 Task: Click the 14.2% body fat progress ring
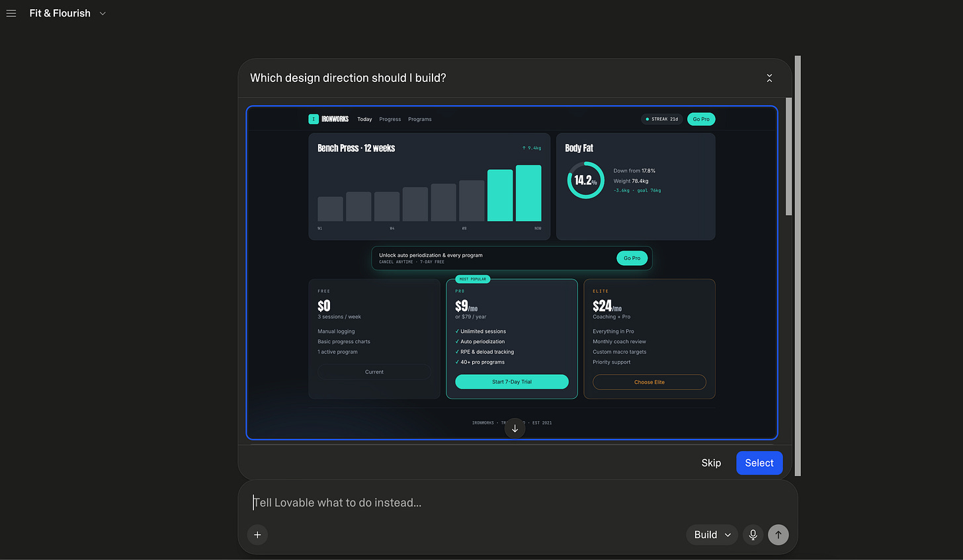585,180
